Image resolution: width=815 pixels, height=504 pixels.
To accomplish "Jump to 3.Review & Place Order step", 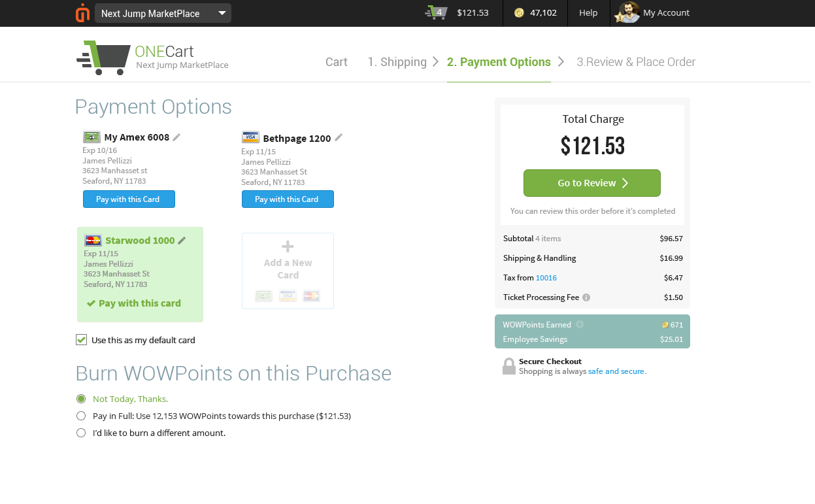I will (636, 62).
